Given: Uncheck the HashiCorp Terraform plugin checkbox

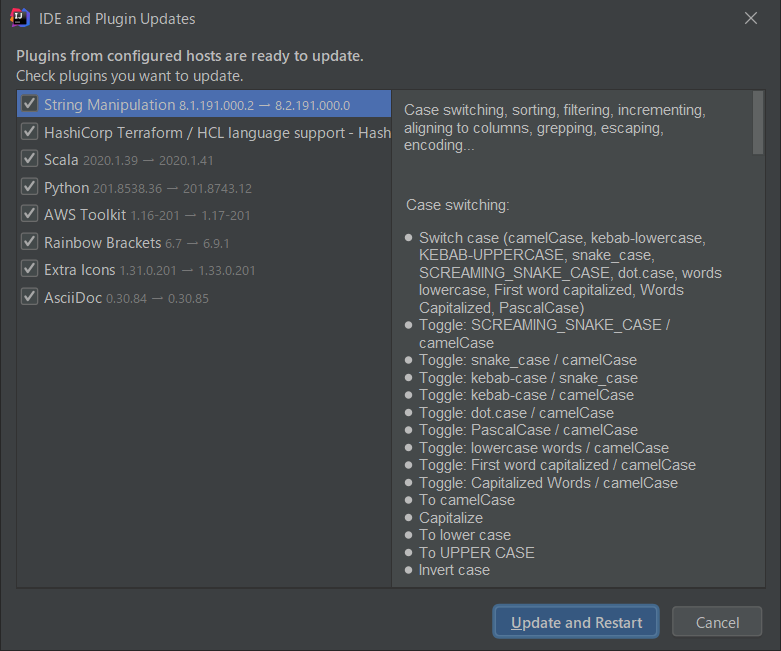Looking at the screenshot, I should click(29, 132).
